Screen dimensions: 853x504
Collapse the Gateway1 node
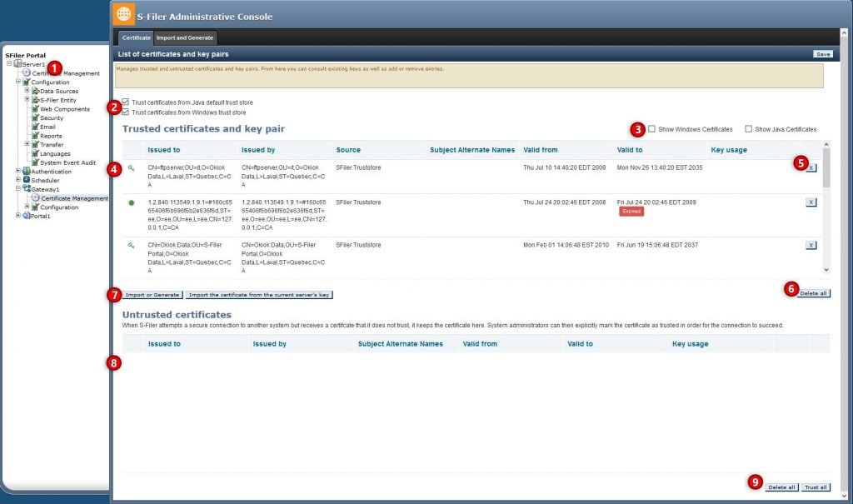point(18,188)
